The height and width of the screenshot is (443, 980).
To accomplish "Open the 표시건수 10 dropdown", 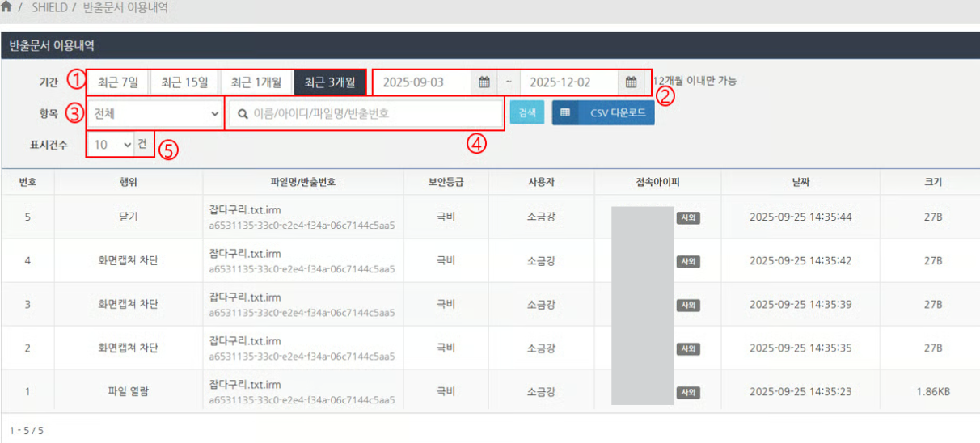I will pos(112,145).
